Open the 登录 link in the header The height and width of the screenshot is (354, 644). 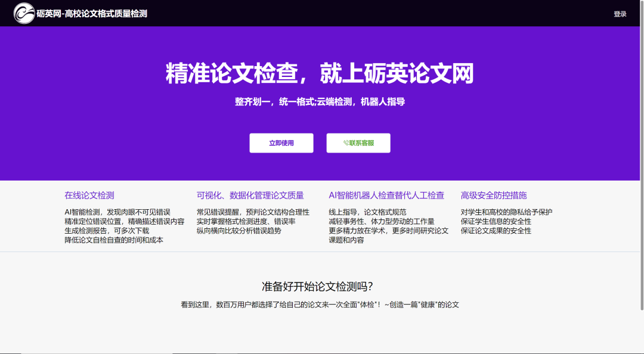pos(620,14)
